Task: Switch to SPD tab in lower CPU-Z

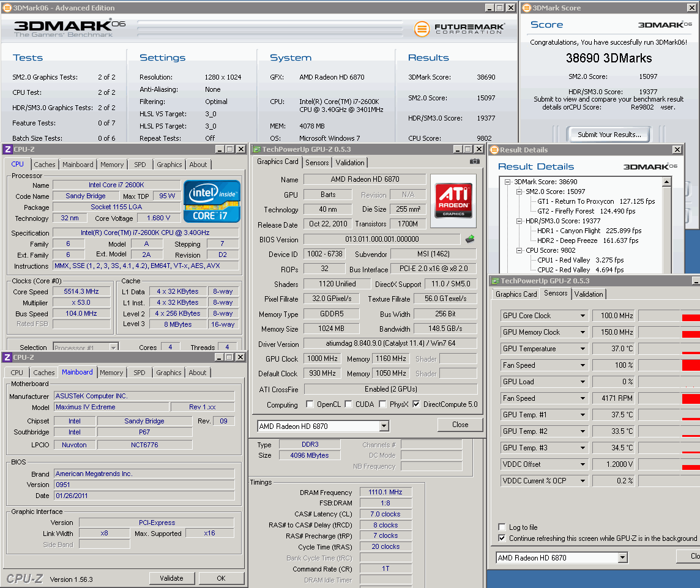Action: point(140,373)
